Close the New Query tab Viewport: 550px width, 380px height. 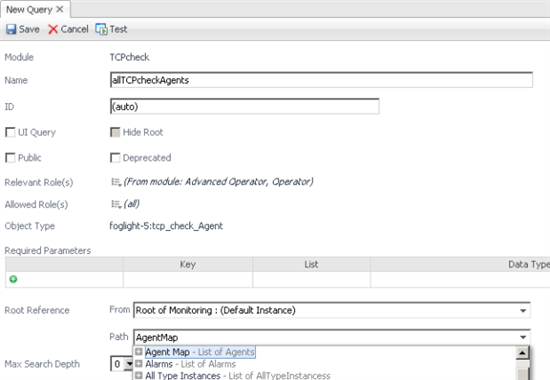tap(60, 9)
